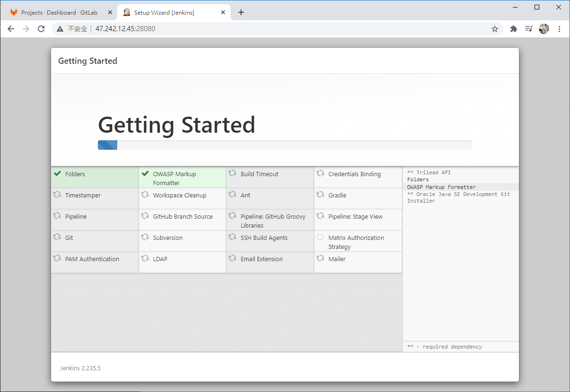570x392 pixels.
Task: Click the Subversion plugin name
Action: coord(168,238)
